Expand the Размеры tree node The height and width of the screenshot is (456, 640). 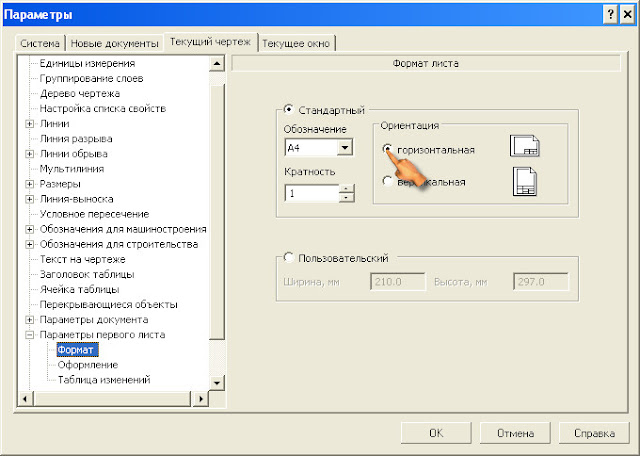click(29, 184)
